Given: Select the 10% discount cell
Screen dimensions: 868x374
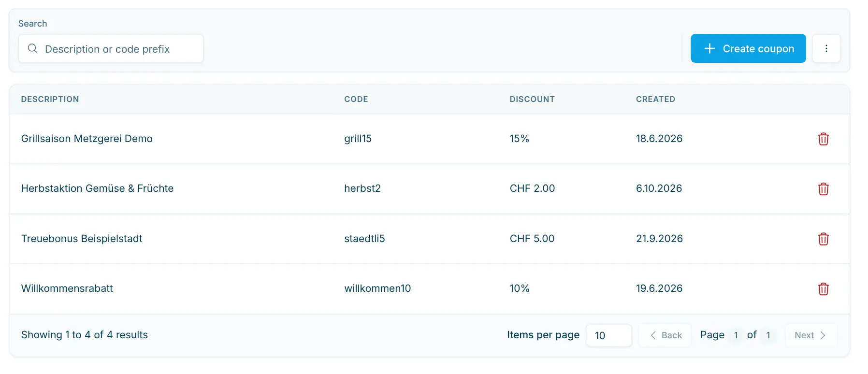Looking at the screenshot, I should tap(520, 288).
